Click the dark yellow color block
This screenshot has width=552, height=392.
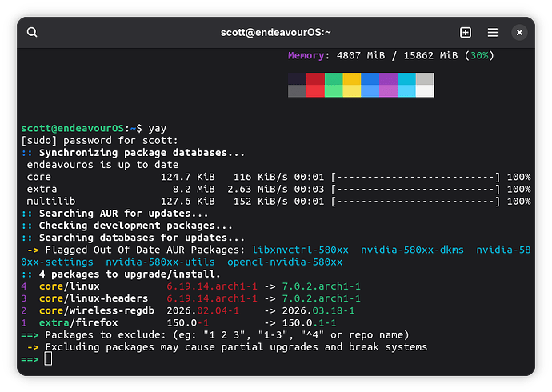352,79
